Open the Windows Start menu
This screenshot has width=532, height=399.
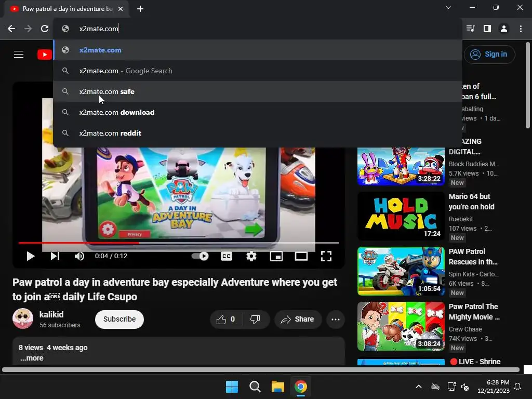232,387
